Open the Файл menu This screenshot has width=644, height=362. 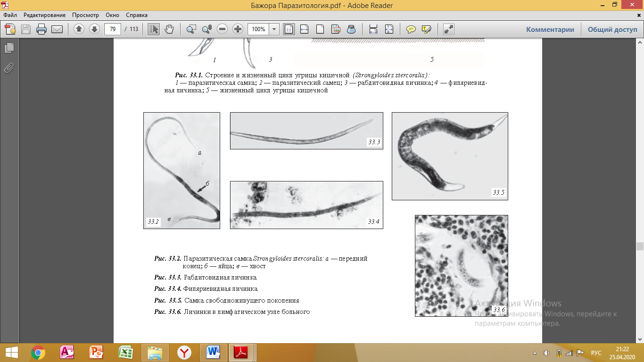[x=10, y=15]
